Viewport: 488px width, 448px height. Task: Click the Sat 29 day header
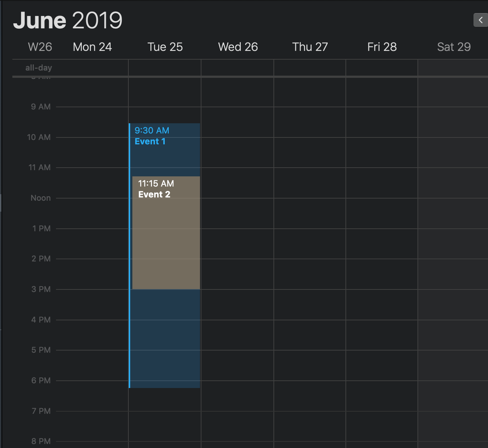(x=453, y=47)
